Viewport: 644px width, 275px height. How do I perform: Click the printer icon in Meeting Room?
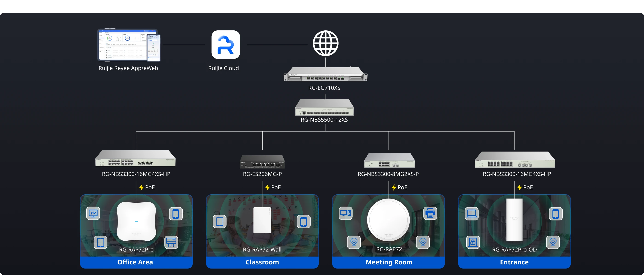click(430, 213)
